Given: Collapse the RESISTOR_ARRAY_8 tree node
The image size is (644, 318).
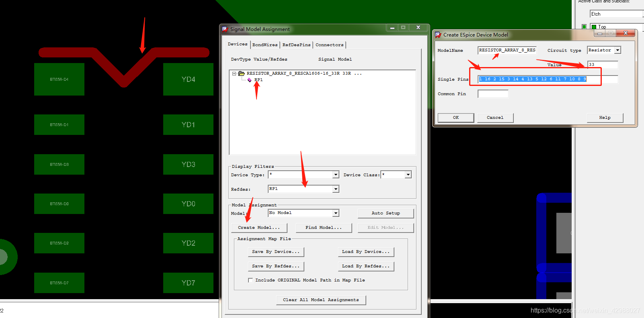Looking at the screenshot, I should coord(234,73).
